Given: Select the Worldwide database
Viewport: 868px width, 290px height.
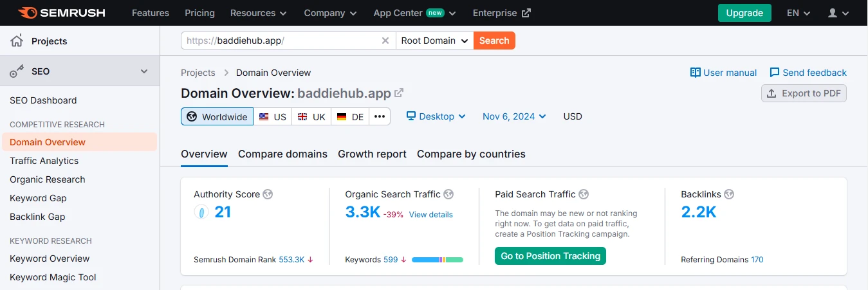Looking at the screenshot, I should click(217, 116).
